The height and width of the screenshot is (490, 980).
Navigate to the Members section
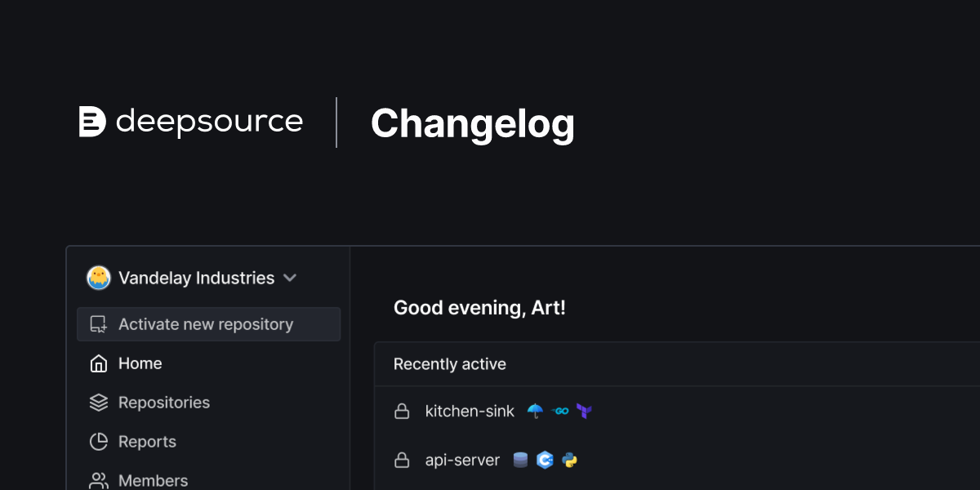pyautogui.click(x=153, y=480)
